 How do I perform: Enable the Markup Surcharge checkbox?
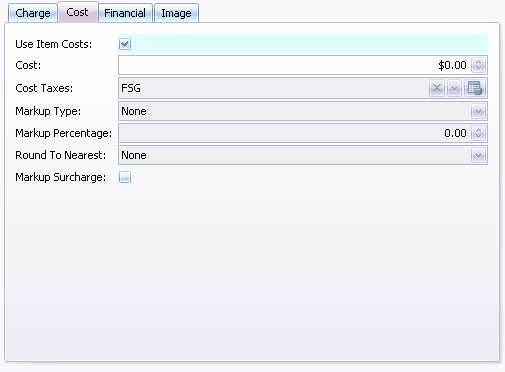(125, 177)
